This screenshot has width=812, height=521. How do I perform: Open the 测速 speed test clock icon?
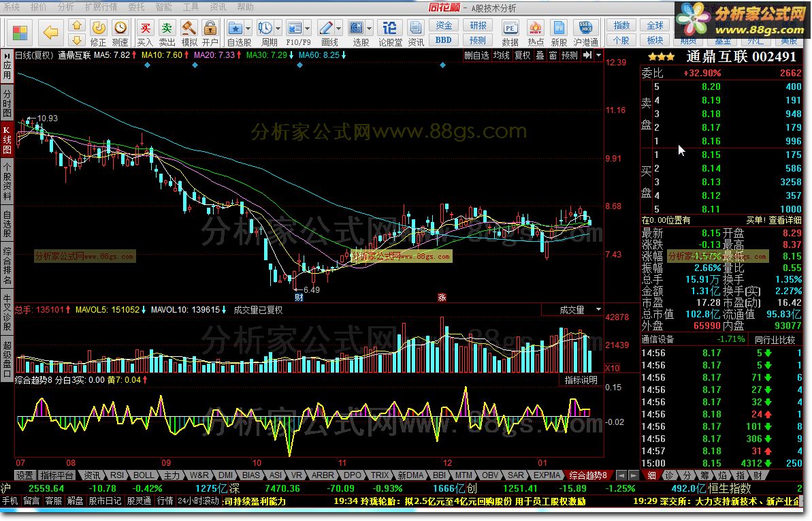(120, 28)
